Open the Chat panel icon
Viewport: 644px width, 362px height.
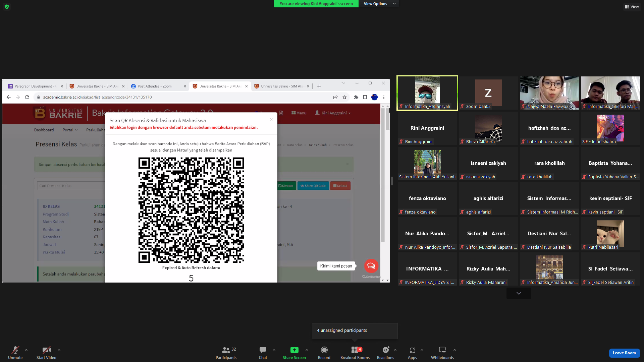click(x=263, y=350)
